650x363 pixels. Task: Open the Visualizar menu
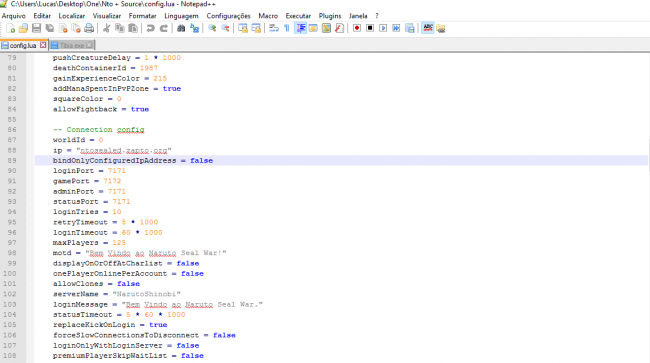pyautogui.click(x=107, y=16)
